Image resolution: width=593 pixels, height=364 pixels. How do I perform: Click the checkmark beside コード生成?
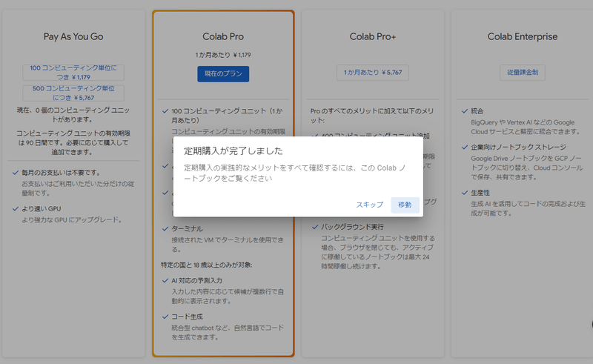(x=165, y=317)
